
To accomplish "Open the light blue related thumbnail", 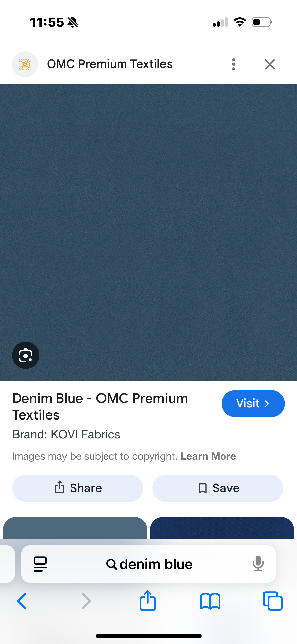I will 75,528.
